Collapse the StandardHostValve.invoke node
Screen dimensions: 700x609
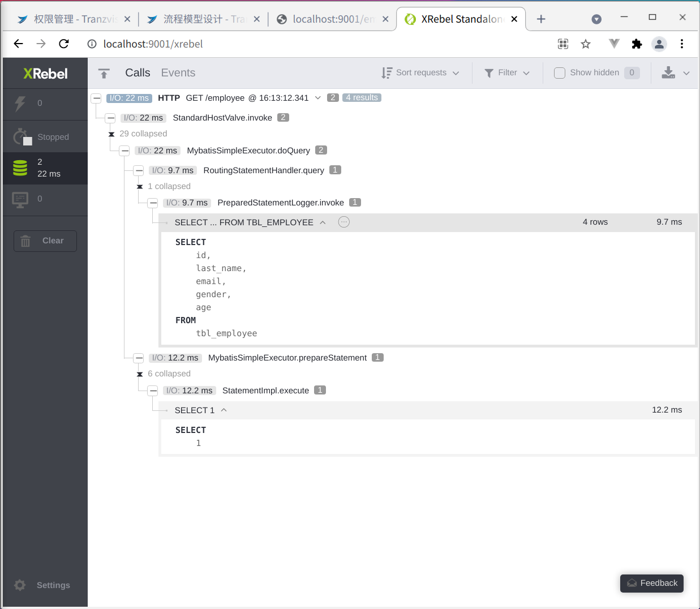tap(111, 118)
